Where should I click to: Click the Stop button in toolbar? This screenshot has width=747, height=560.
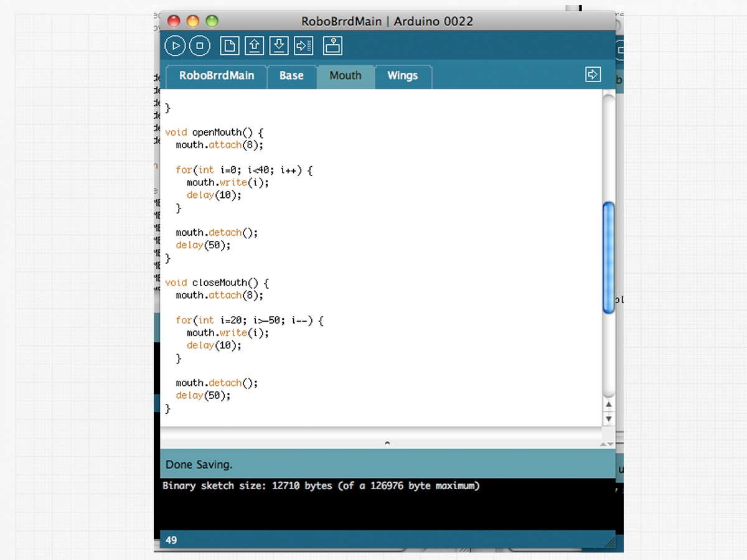point(200,45)
